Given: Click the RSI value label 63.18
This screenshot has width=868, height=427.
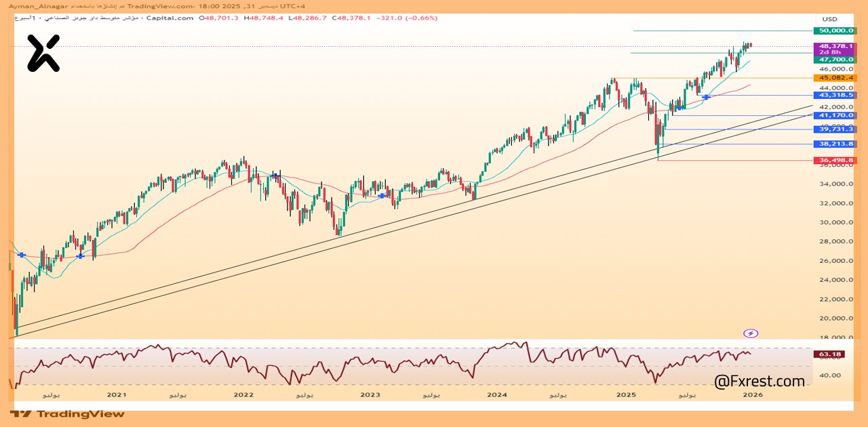Looking at the screenshot, I should 830,354.
